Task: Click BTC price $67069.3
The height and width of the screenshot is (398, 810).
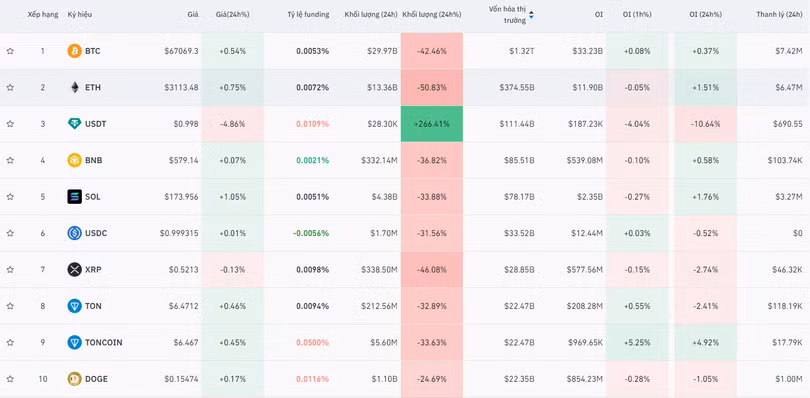Action: coord(181,51)
